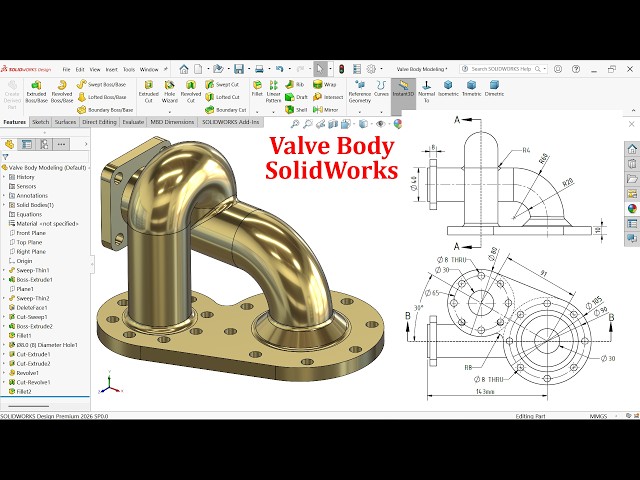
Task: Choose the Swept Cut command
Action: point(222,84)
